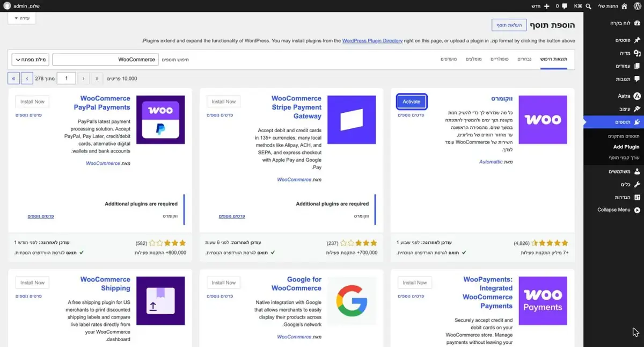Click the WordPress logo in the admin bar
644x347 pixels.
(x=638, y=6)
